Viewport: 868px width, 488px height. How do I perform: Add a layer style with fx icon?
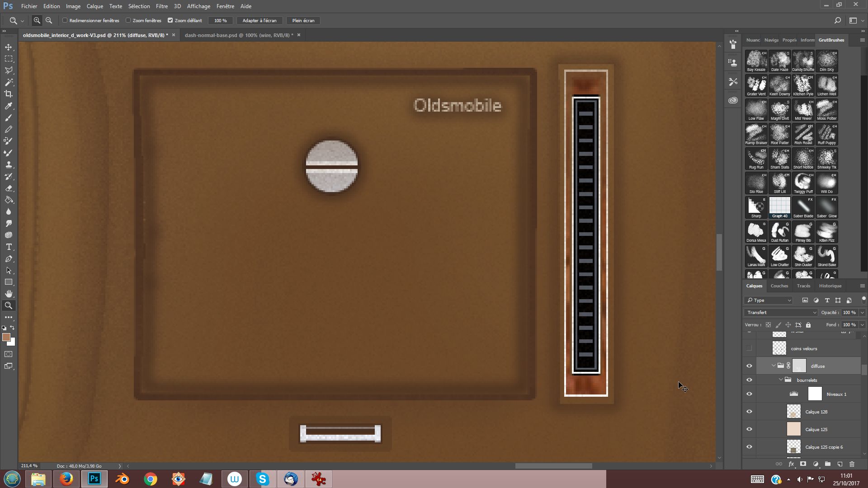(x=791, y=464)
